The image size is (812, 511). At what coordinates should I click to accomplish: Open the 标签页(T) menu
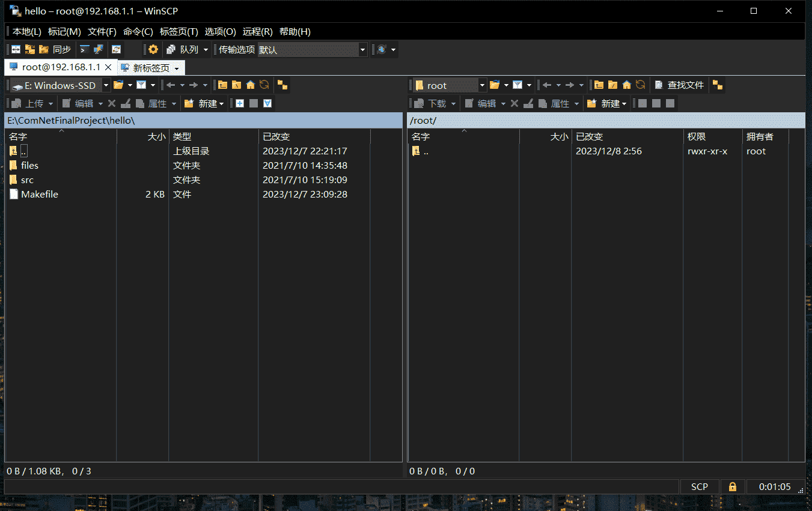(x=179, y=32)
